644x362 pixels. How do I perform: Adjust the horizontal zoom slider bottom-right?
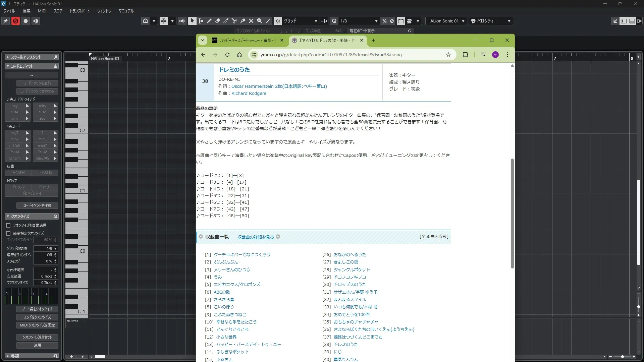(622, 357)
